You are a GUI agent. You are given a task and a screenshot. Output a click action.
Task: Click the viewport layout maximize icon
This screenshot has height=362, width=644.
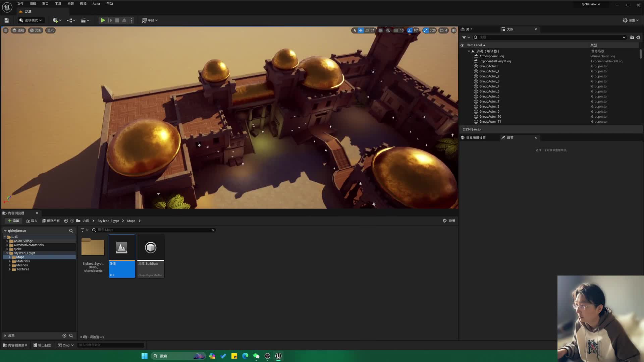(x=453, y=31)
